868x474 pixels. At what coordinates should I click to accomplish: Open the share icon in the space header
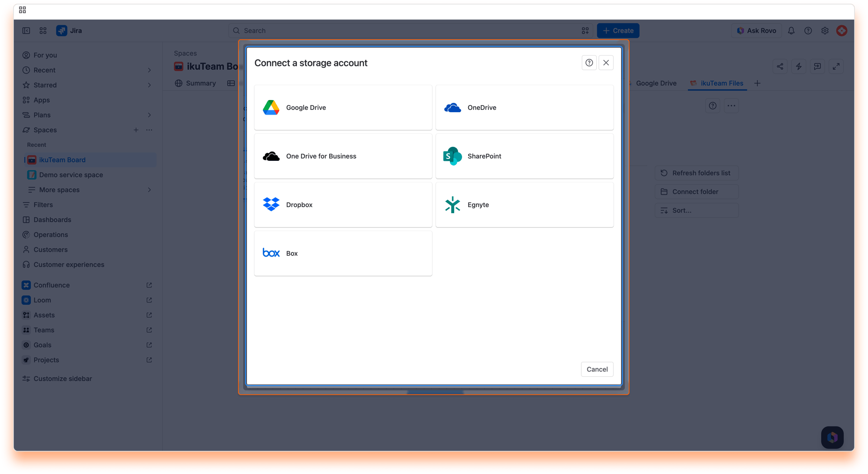click(x=780, y=66)
